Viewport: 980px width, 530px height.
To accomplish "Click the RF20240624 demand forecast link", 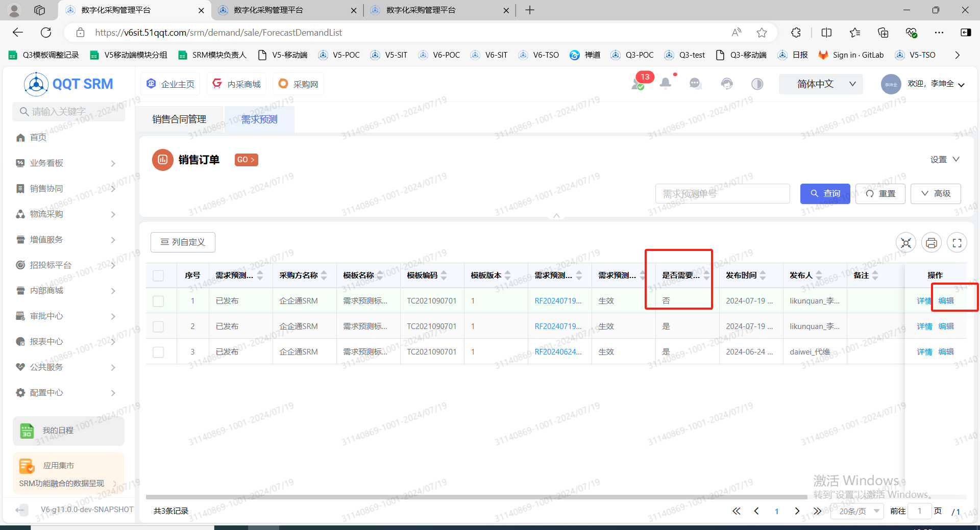I will [x=558, y=351].
